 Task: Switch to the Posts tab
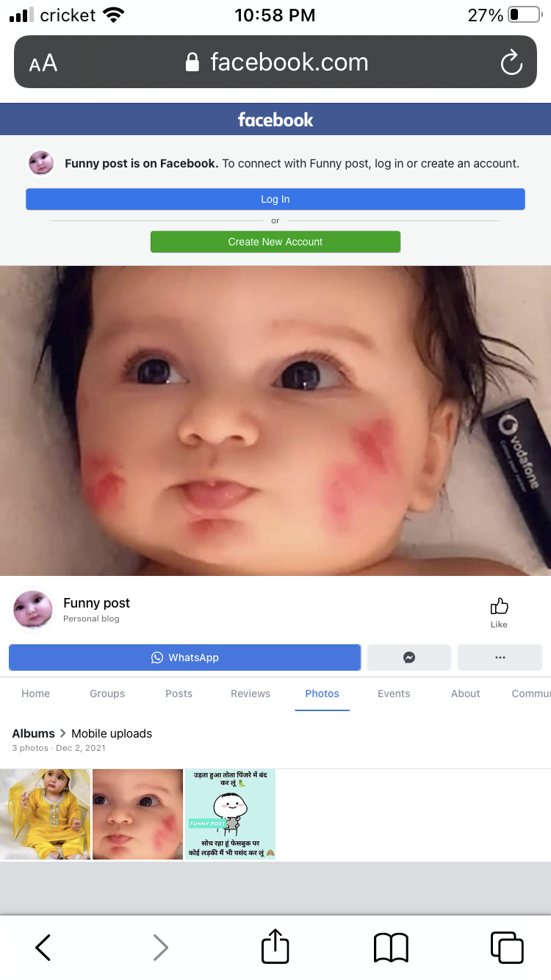pyautogui.click(x=179, y=693)
